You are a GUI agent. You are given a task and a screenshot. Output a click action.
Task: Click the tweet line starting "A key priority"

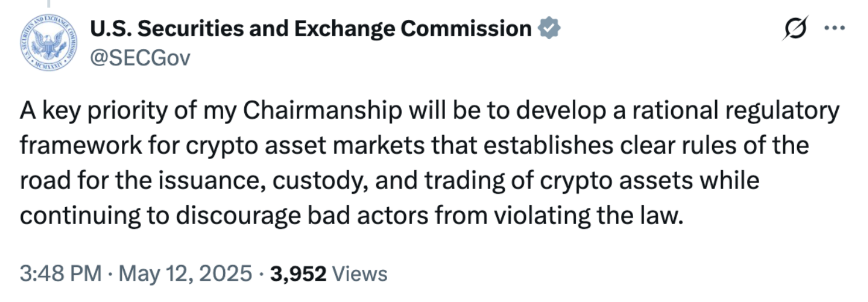point(430,111)
